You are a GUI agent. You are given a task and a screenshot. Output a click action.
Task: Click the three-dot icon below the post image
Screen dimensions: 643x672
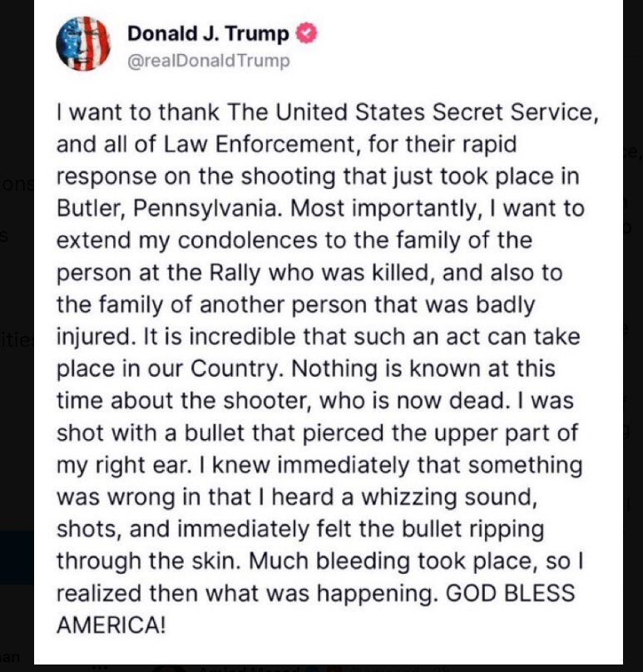(100, 669)
